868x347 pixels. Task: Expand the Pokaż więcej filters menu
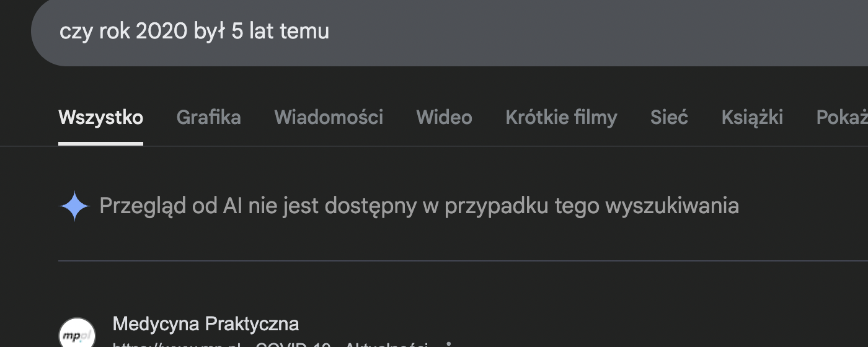tap(843, 117)
